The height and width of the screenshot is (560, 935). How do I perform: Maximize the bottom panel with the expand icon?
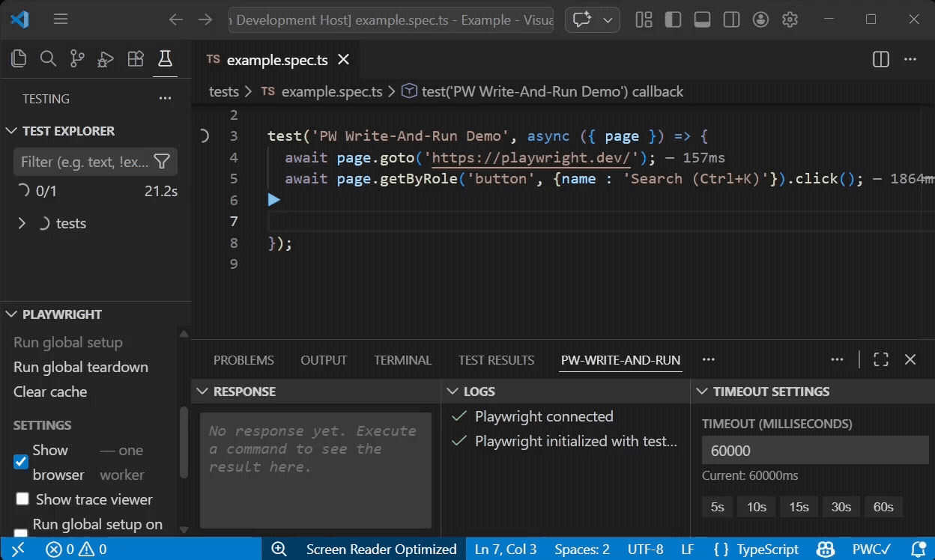880,359
